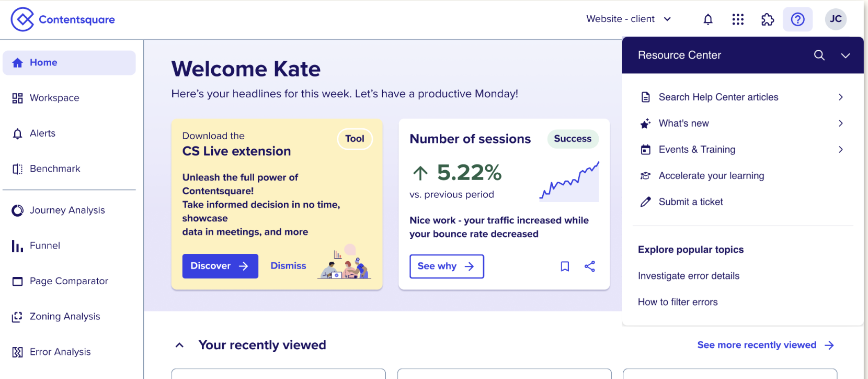Open Investigate error details topic
The image size is (868, 379).
pyautogui.click(x=689, y=276)
